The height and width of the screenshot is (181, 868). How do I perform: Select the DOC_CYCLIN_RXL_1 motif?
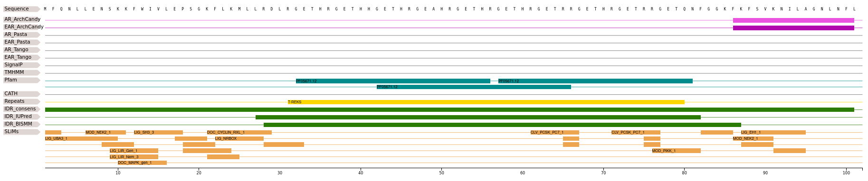239,133
